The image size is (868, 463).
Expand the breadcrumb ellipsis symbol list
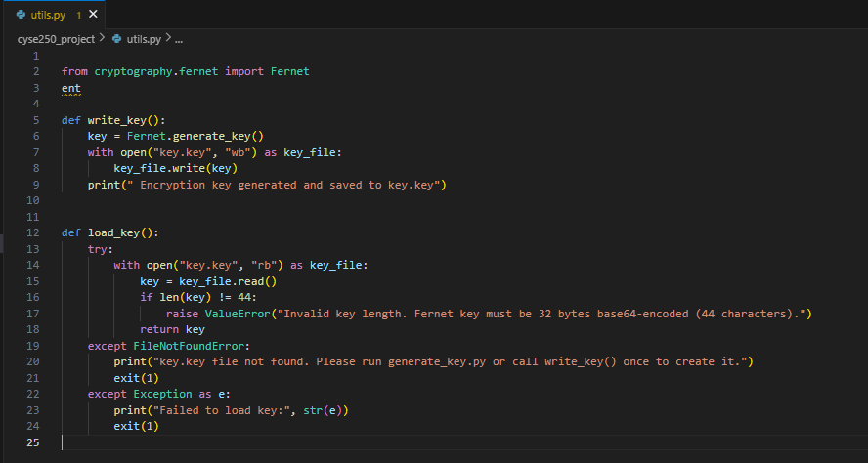pyautogui.click(x=179, y=39)
